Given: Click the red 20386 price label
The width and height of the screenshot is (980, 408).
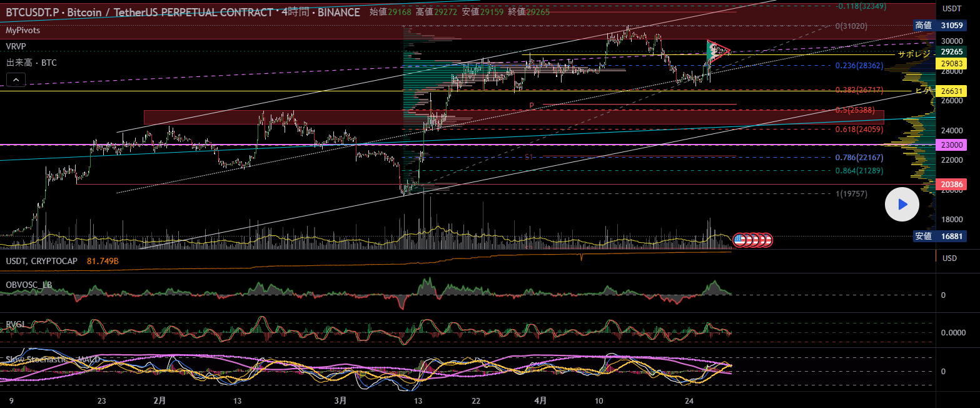Looking at the screenshot, I should [x=951, y=185].
